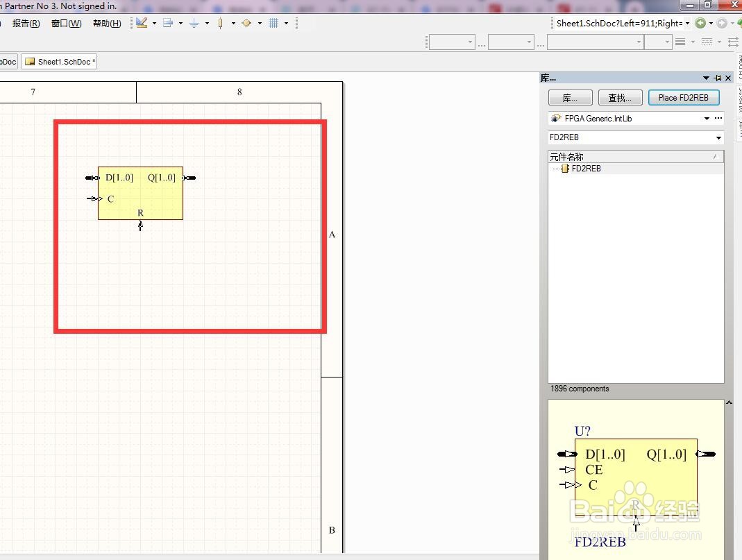Viewport: 742px width, 560px height.
Task: Select FD2REB in component list
Action: coord(586,169)
